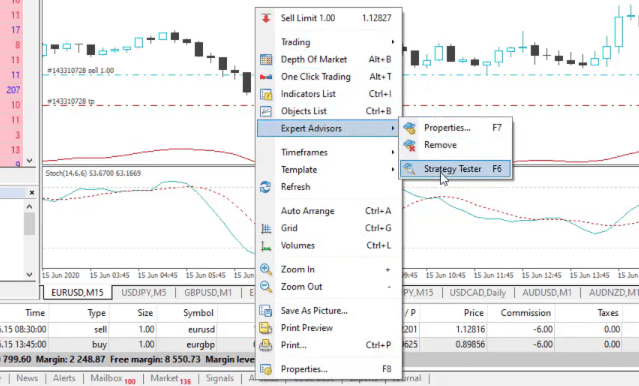Image resolution: width=639 pixels, height=386 pixels.
Task: Click the Zoom In magnifier icon
Action: tap(266, 269)
